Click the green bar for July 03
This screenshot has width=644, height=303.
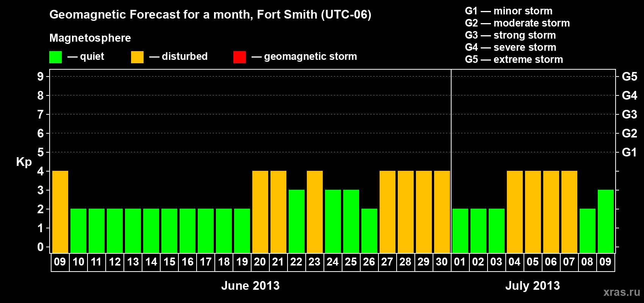pos(497,231)
